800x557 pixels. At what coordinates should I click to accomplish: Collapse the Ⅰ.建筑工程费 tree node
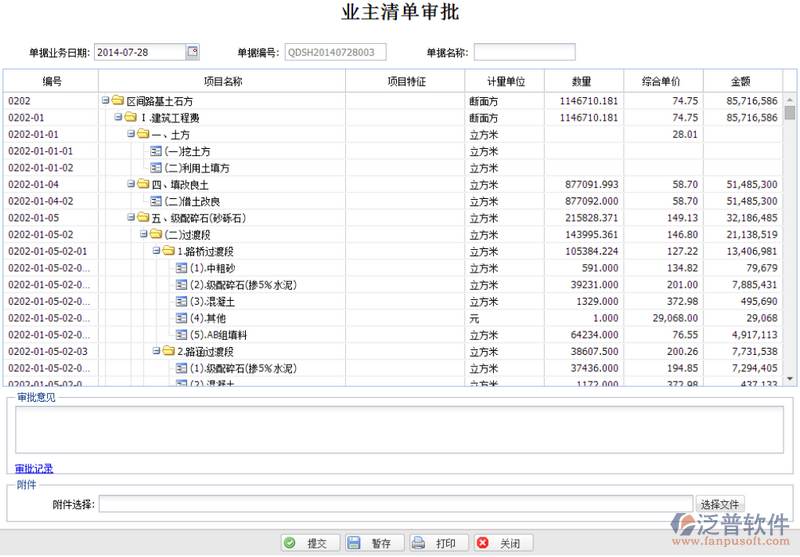pos(118,118)
